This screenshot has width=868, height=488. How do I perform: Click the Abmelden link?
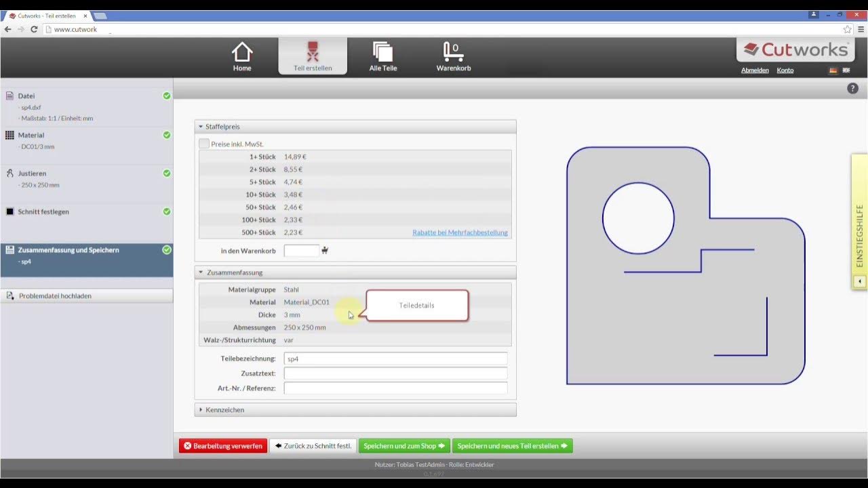[x=755, y=70]
